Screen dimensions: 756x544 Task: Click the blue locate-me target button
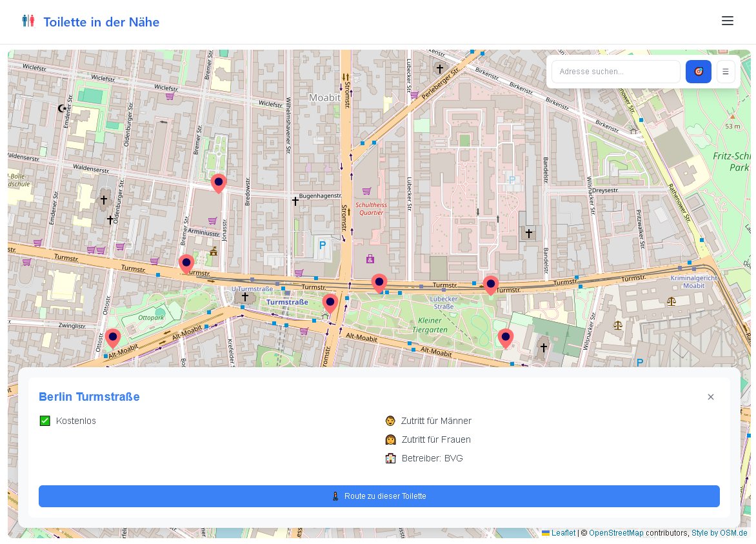click(x=698, y=72)
